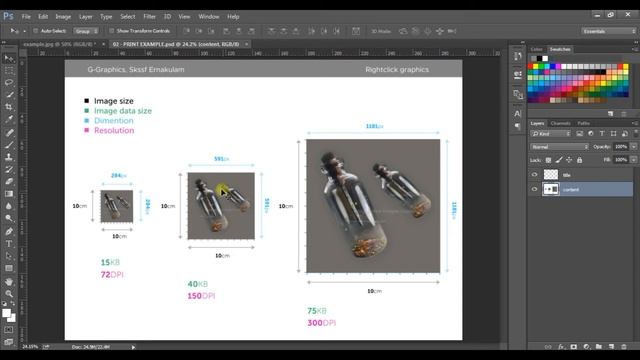Filter layers by type (T icon)
This screenshot has width=640, height=360.
coord(602,133)
